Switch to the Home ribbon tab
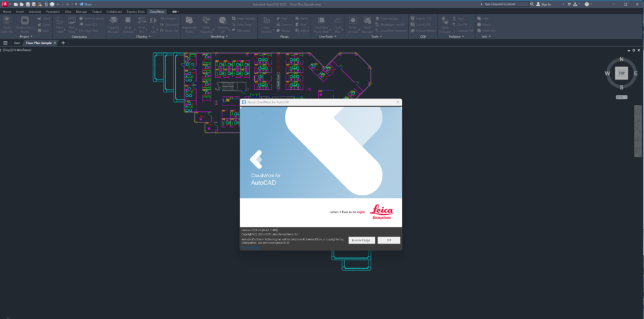The image size is (644, 319). (x=7, y=11)
